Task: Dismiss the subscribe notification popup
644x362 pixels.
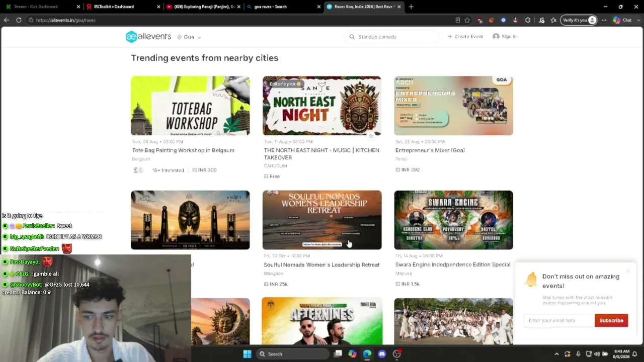Action: click(x=628, y=271)
